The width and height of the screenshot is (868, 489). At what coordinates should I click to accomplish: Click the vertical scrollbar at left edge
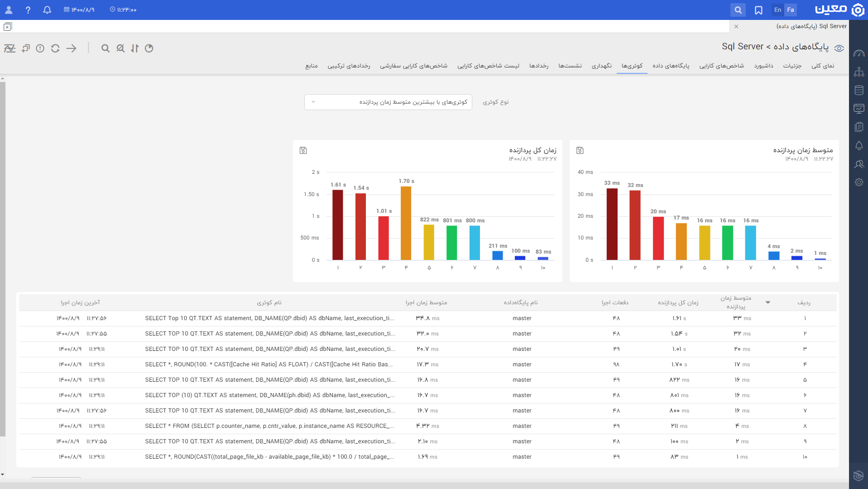pos(3,258)
